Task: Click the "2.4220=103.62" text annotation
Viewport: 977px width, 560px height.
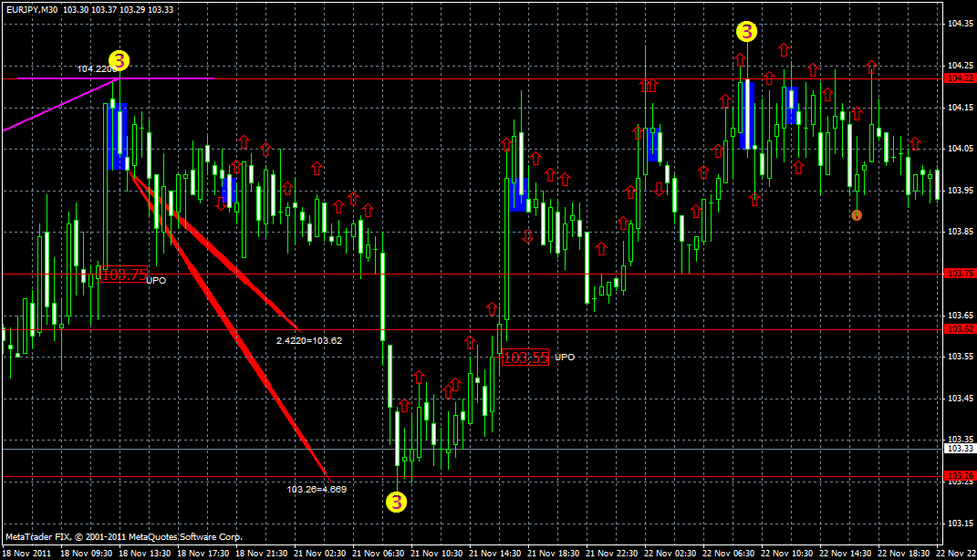Action: [x=307, y=338]
